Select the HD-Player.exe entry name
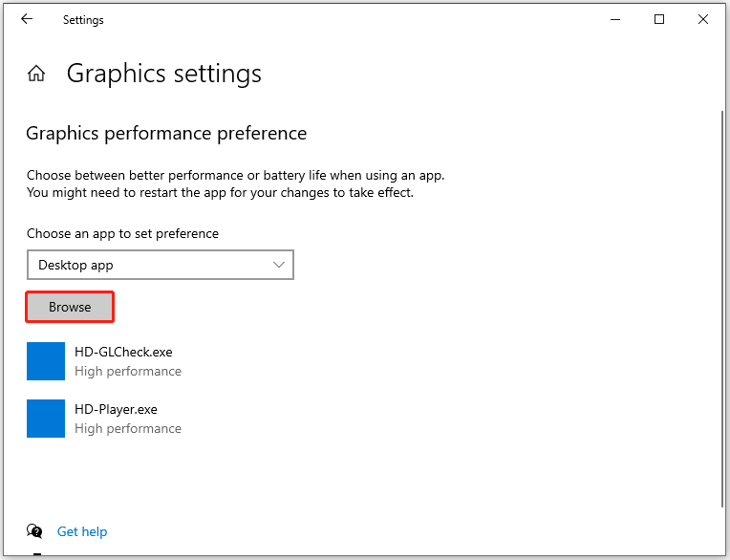Screen dimensions: 730x560 point(116,410)
